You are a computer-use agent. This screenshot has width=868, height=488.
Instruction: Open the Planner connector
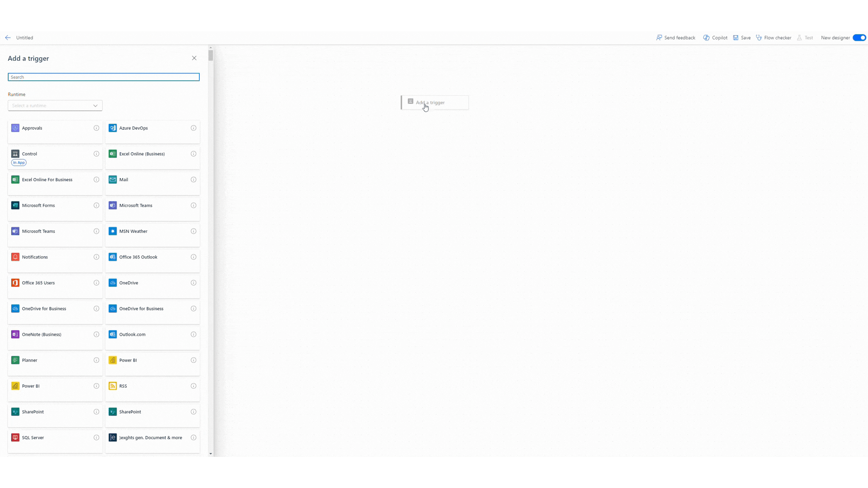(x=55, y=364)
